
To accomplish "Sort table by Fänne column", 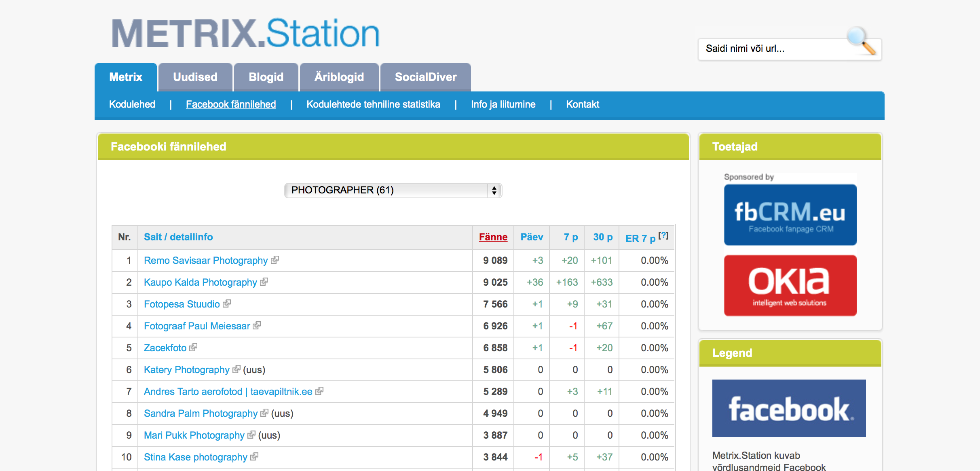I will tap(493, 237).
